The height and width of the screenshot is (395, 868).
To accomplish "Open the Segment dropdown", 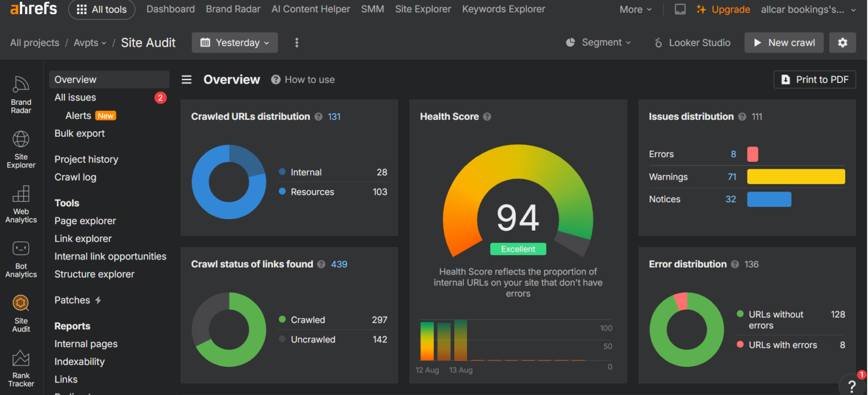I will (598, 42).
